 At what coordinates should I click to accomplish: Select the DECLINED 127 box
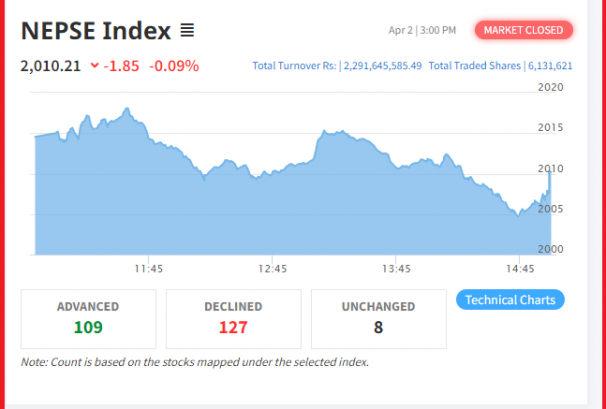click(x=233, y=319)
